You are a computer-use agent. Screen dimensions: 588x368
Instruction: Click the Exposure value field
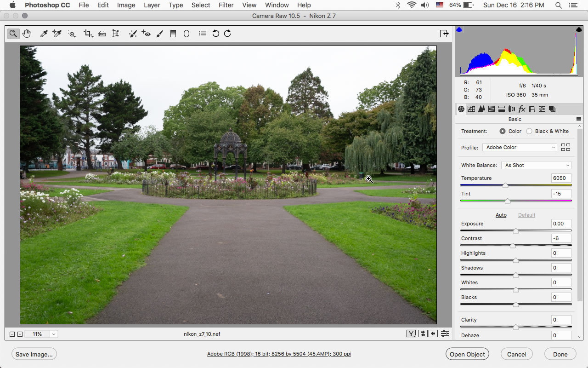coord(561,224)
